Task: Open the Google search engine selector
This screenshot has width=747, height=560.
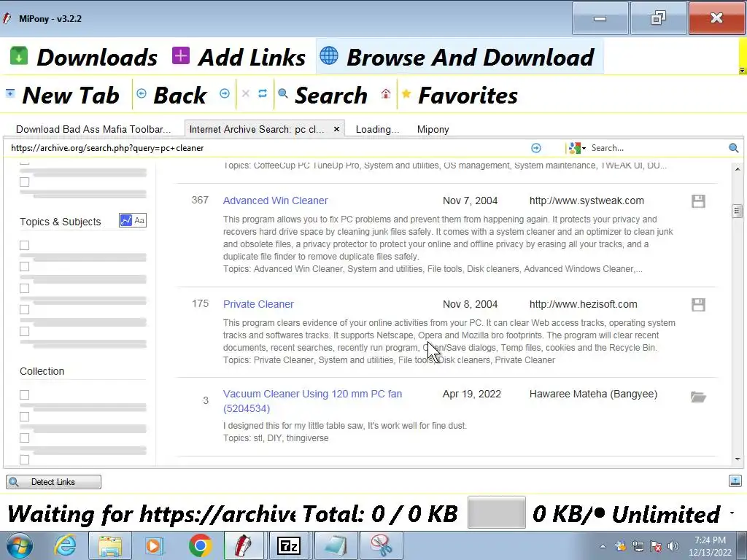Action: [577, 148]
